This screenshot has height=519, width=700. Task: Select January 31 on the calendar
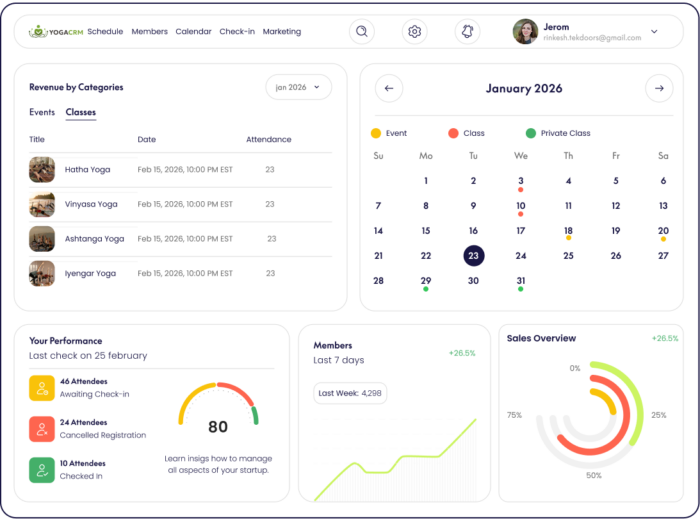[x=521, y=281]
